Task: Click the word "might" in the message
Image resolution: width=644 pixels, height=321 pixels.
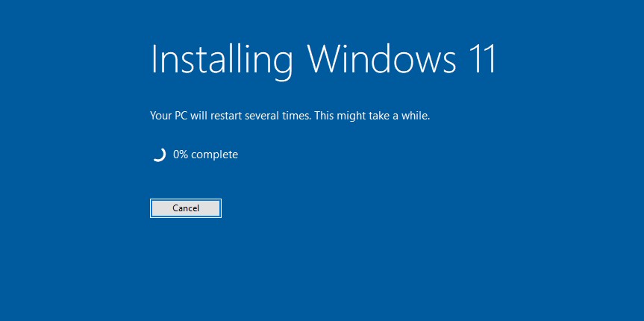Action: tap(349, 116)
